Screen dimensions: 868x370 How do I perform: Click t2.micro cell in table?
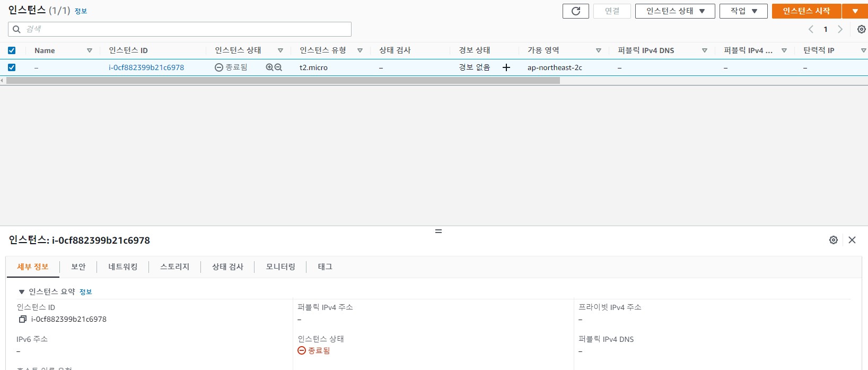(313, 67)
